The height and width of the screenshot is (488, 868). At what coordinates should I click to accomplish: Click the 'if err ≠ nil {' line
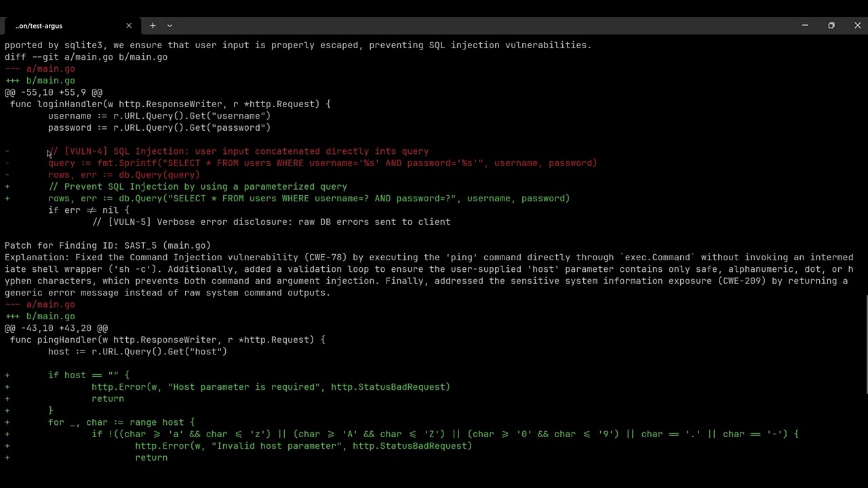[x=89, y=210]
